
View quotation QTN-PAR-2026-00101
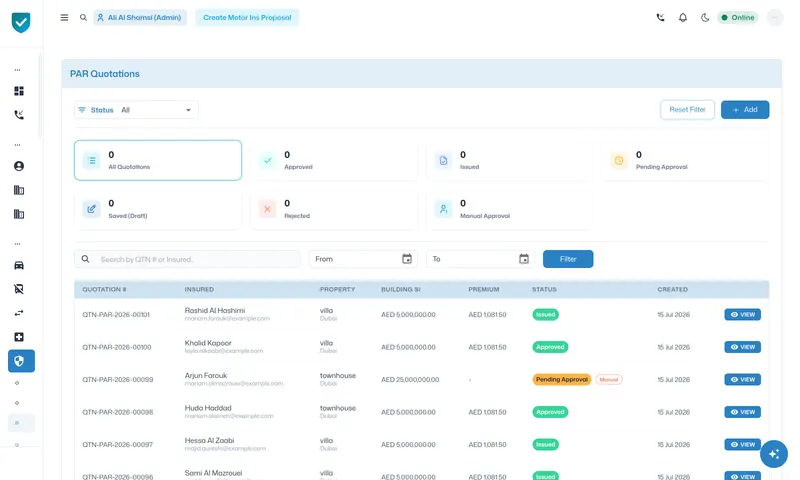click(x=742, y=315)
